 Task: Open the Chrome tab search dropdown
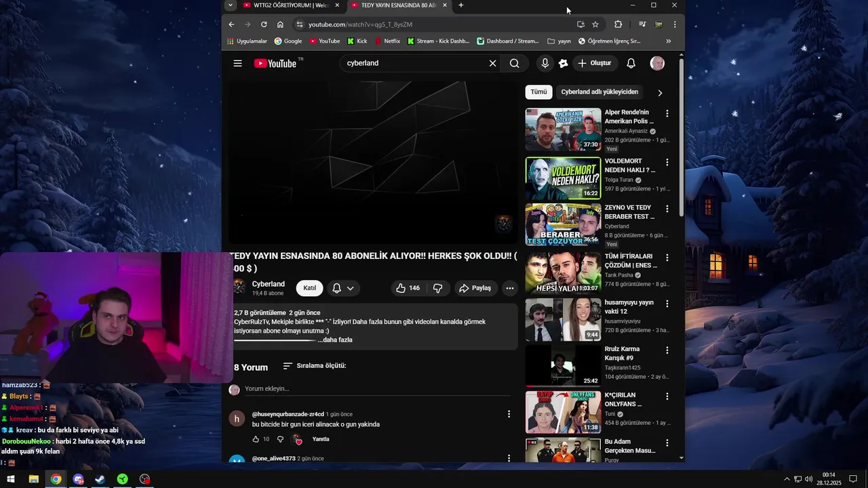231,5
